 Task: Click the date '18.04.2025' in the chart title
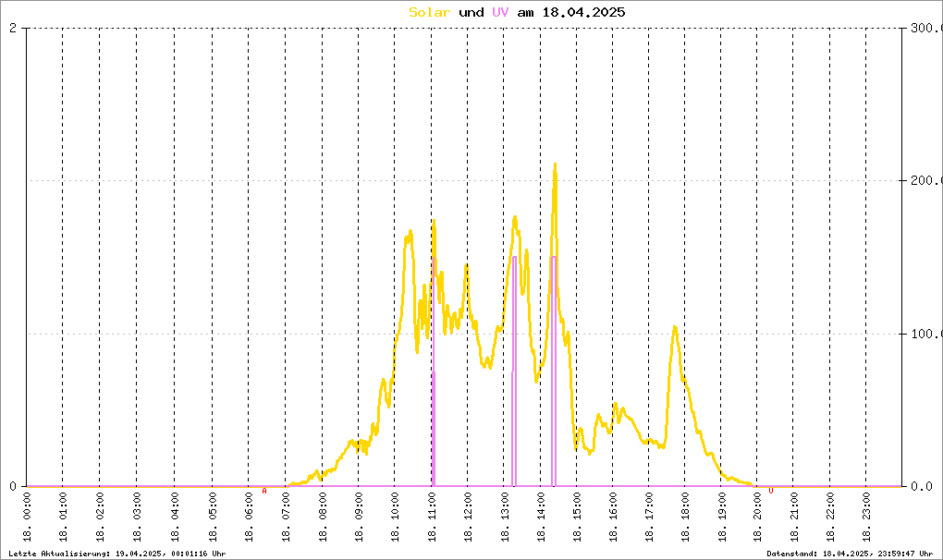(x=583, y=12)
